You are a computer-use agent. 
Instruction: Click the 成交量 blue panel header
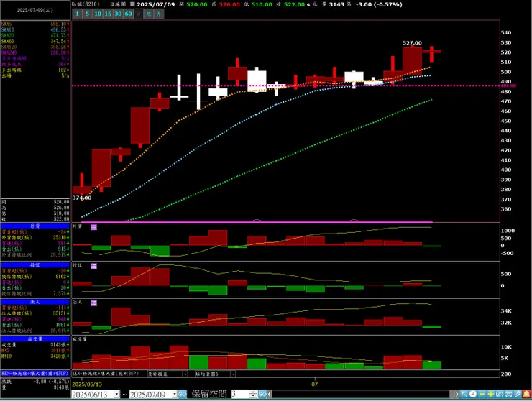(35, 339)
